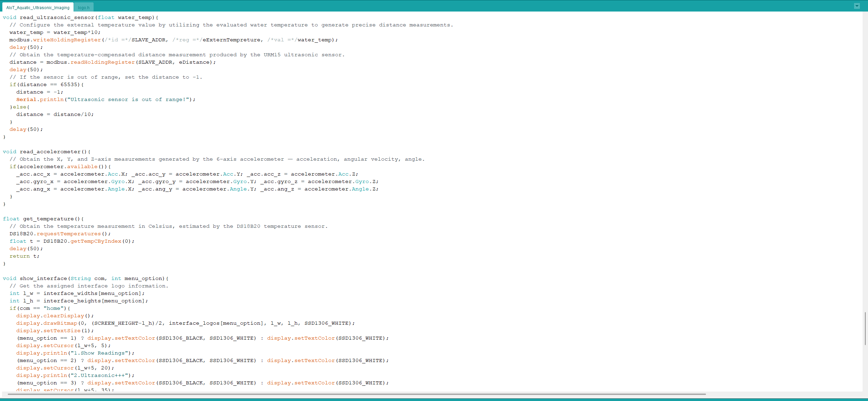Click the display.clearDisplay() line
The height and width of the screenshot is (401, 868).
tap(54, 316)
